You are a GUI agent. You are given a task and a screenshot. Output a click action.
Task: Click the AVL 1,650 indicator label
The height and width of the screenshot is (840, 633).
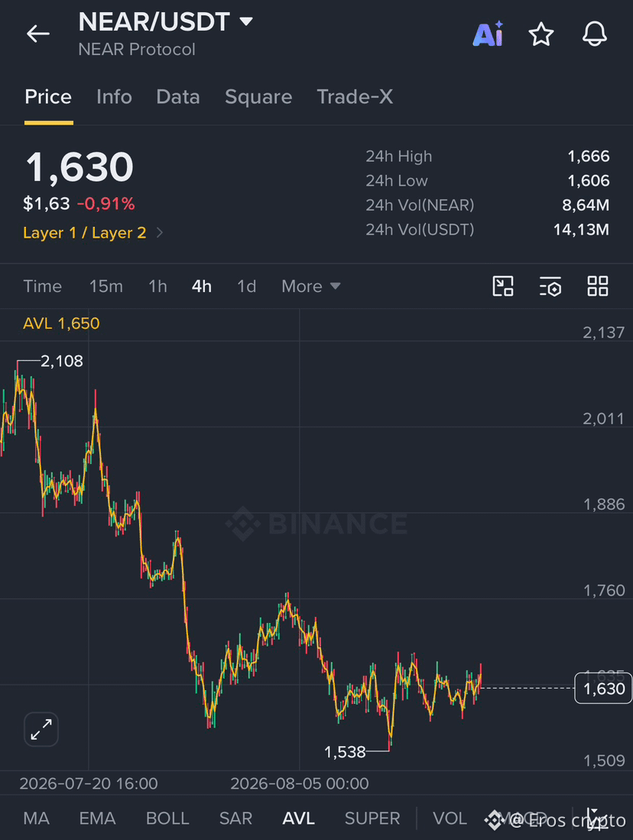click(61, 323)
